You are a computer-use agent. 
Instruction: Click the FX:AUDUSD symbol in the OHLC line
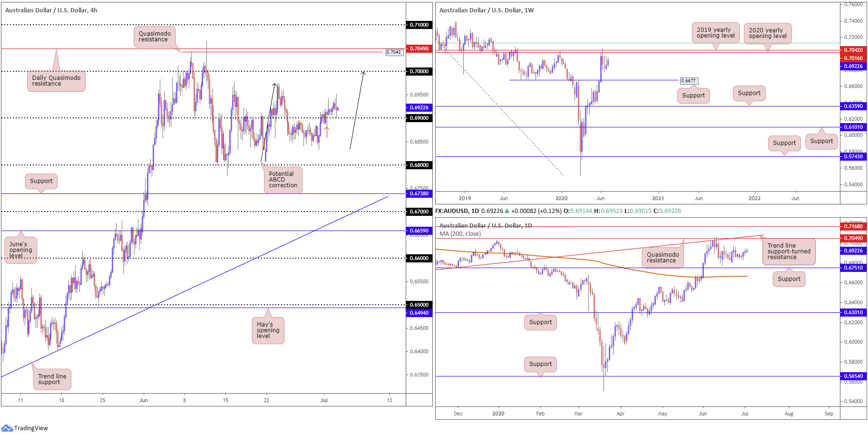pyautogui.click(x=451, y=211)
